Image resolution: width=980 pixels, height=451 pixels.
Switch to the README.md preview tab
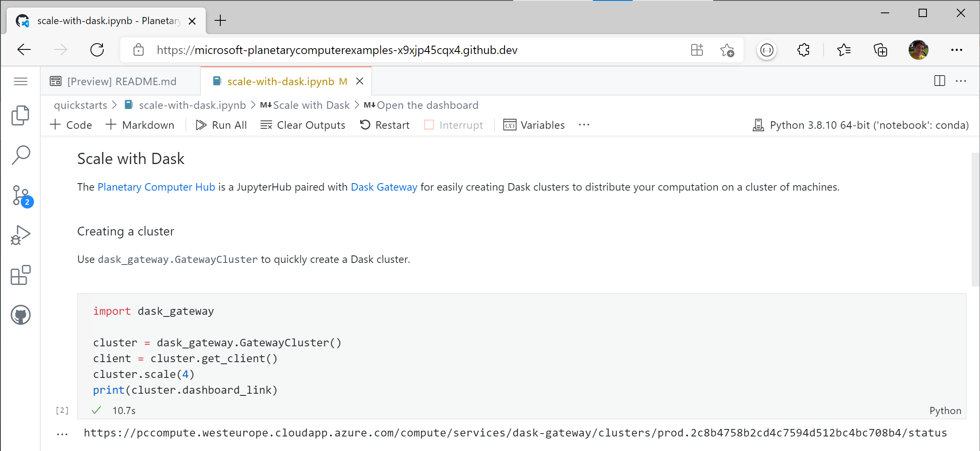point(121,81)
